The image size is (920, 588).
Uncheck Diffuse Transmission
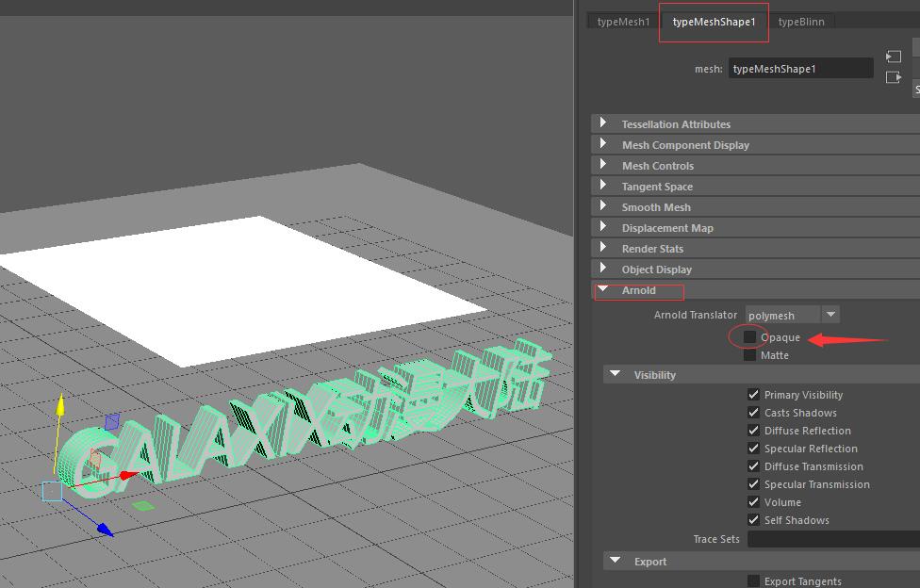[754, 465]
